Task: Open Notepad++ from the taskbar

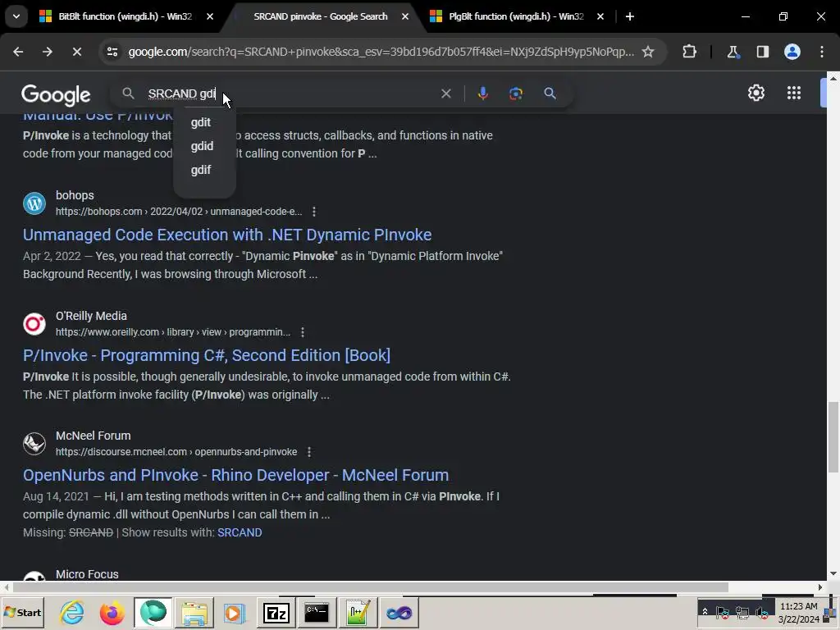Action: tap(358, 612)
